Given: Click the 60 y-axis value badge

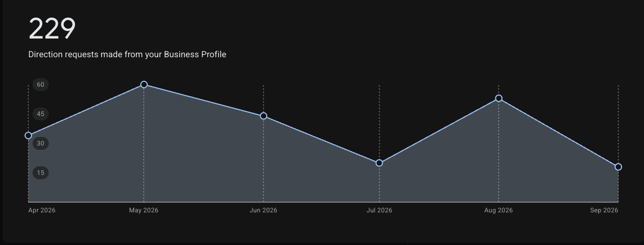Looking at the screenshot, I should [x=41, y=85].
